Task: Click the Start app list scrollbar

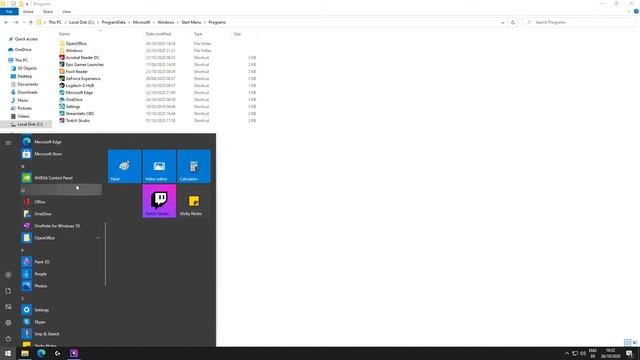Action: (x=105, y=254)
